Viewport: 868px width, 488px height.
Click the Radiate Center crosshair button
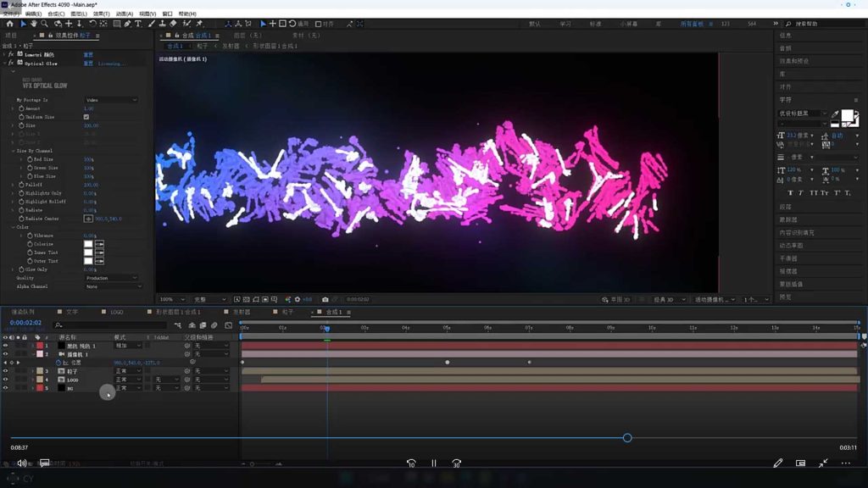click(x=88, y=219)
